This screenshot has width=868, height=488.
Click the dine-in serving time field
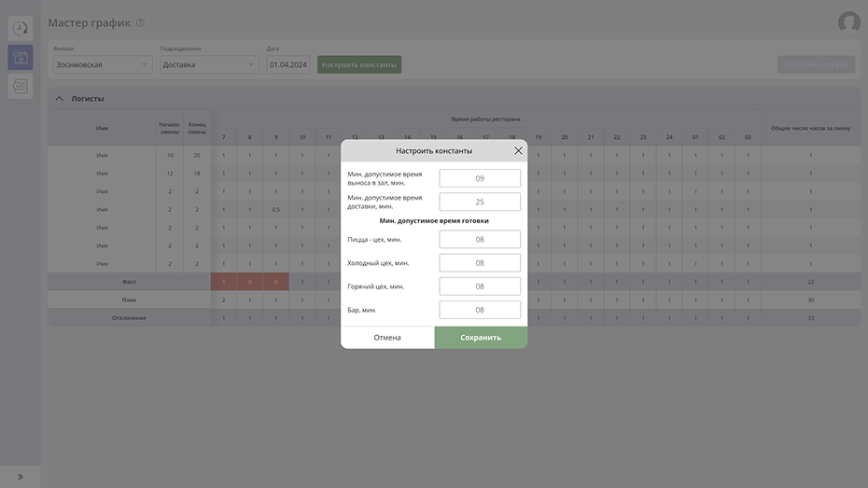(480, 178)
